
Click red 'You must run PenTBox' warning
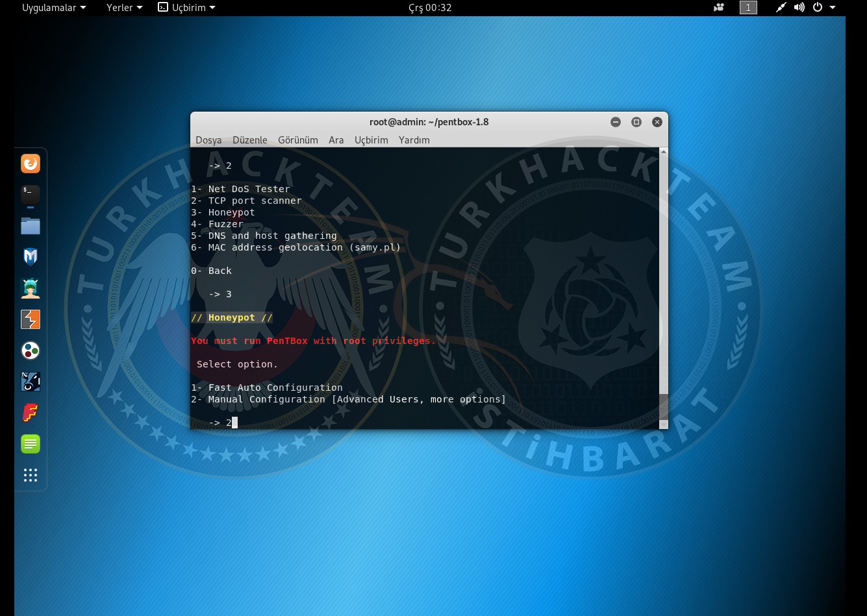(314, 341)
